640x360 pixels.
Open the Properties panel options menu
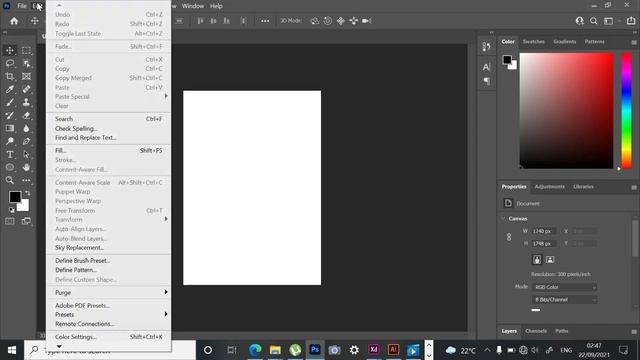634,187
